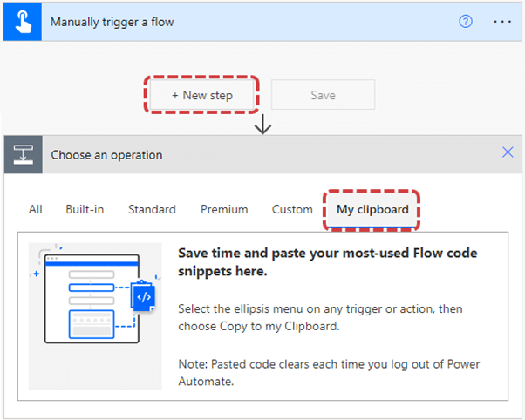Open the Standard connectors tab

[x=152, y=209]
